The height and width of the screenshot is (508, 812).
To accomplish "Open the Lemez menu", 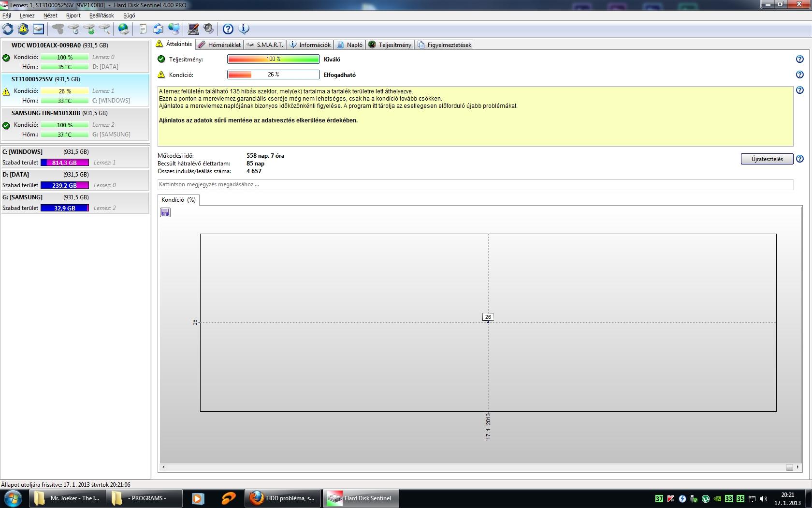I will (x=27, y=15).
